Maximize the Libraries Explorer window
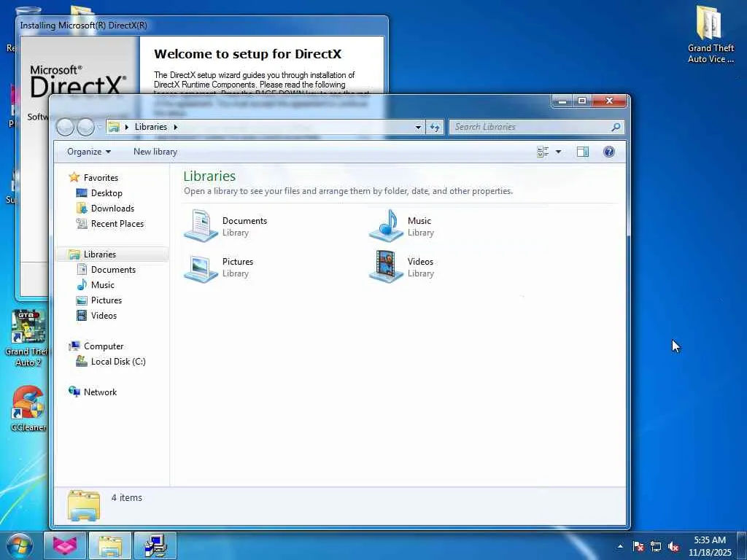The height and width of the screenshot is (560, 747). (x=582, y=101)
